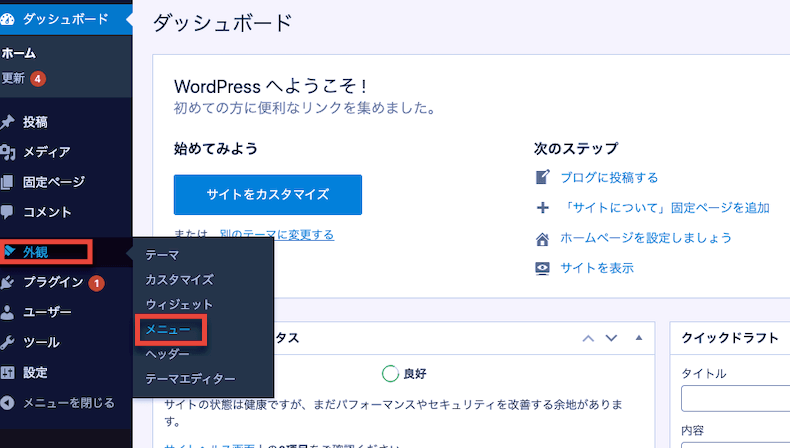Click the speech bubble icon beside コメント

(x=7, y=212)
